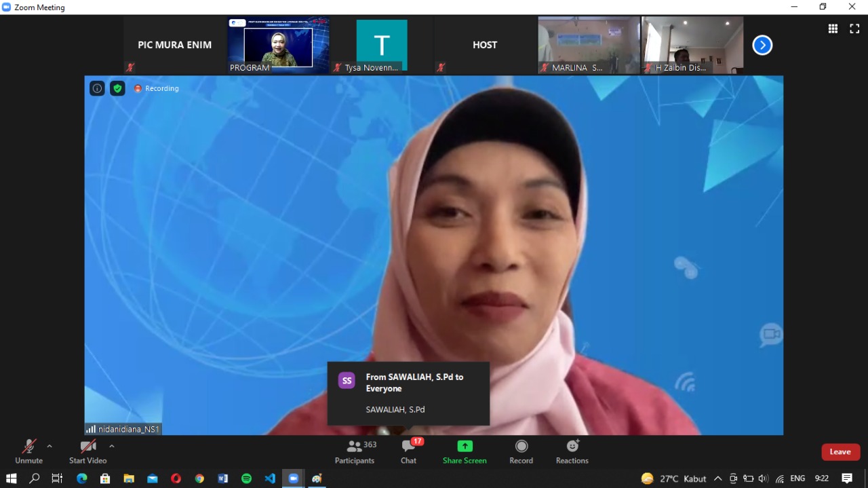Open the Reactions menu

click(x=572, y=451)
